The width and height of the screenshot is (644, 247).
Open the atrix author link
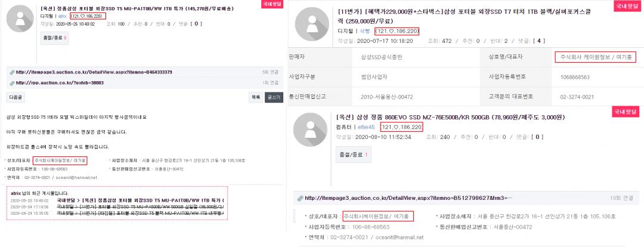[63, 16]
